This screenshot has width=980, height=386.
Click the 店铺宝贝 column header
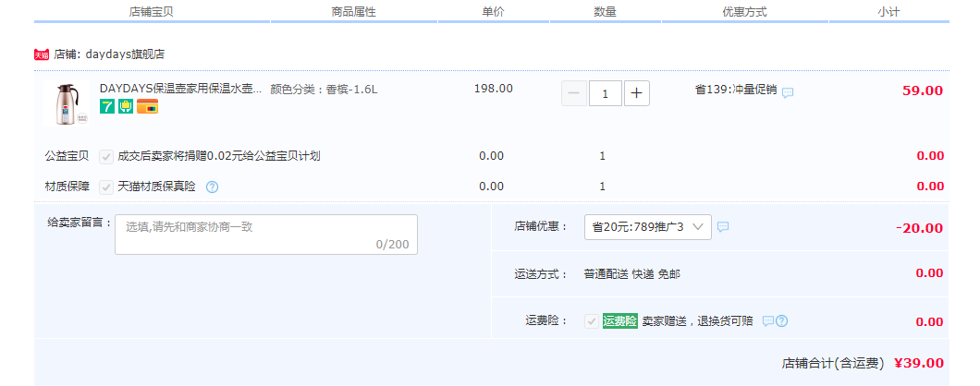pyautogui.click(x=152, y=12)
